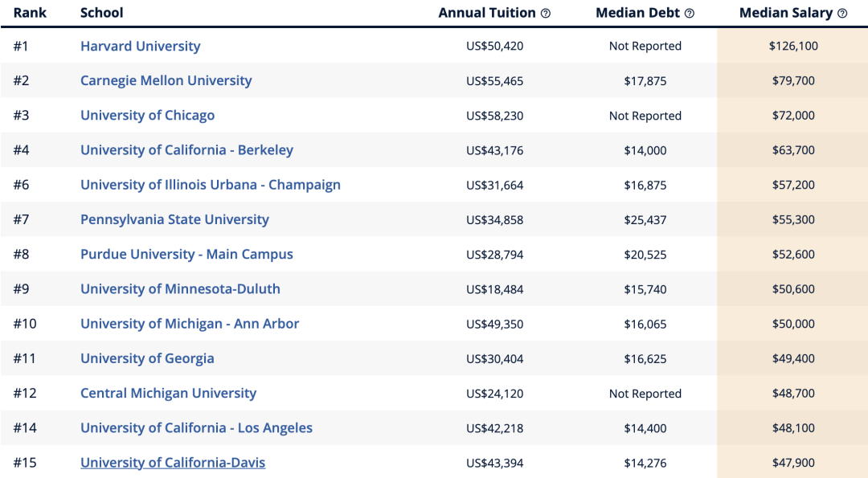Go to Pennsylvania State University page
The width and height of the screenshot is (868, 478).
coord(174,219)
